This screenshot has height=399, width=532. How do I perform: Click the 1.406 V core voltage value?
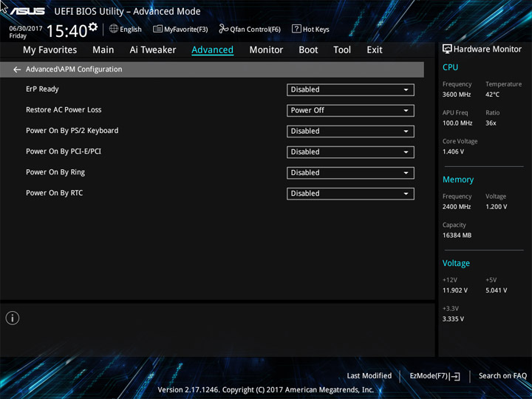(x=453, y=151)
